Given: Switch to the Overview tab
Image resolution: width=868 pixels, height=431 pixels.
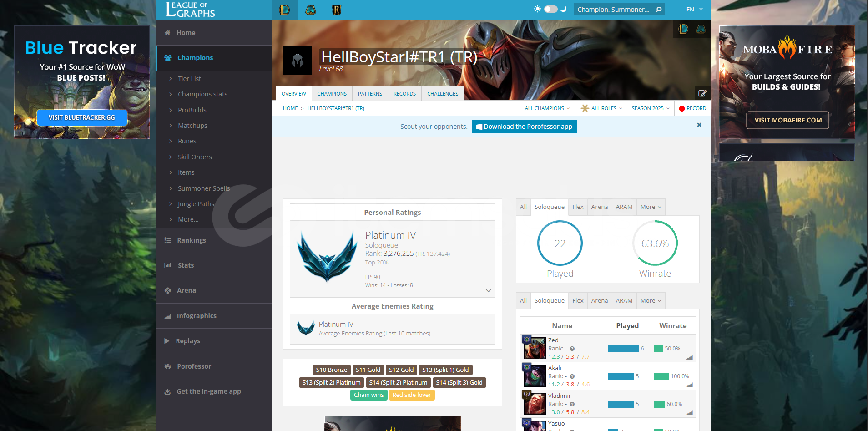Looking at the screenshot, I should (x=294, y=94).
